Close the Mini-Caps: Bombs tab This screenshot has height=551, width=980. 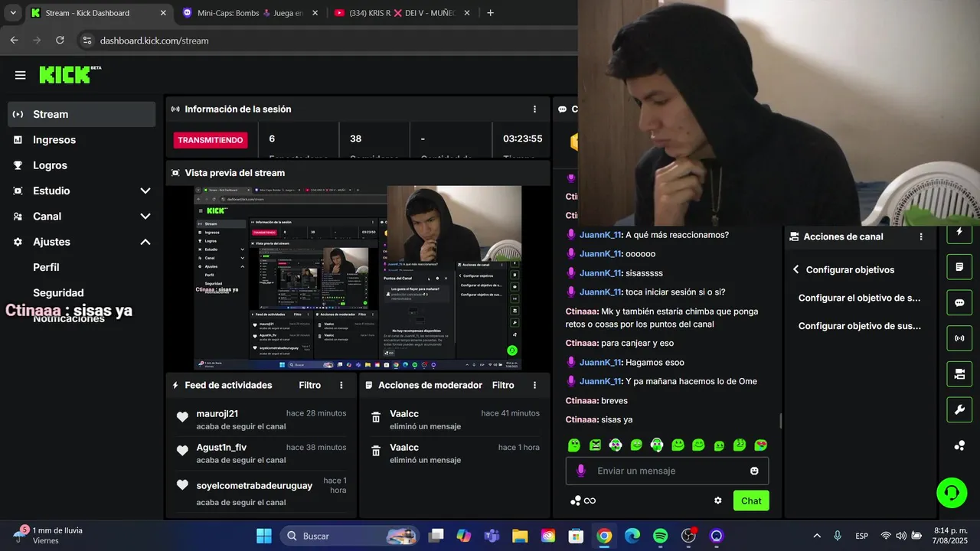point(315,13)
